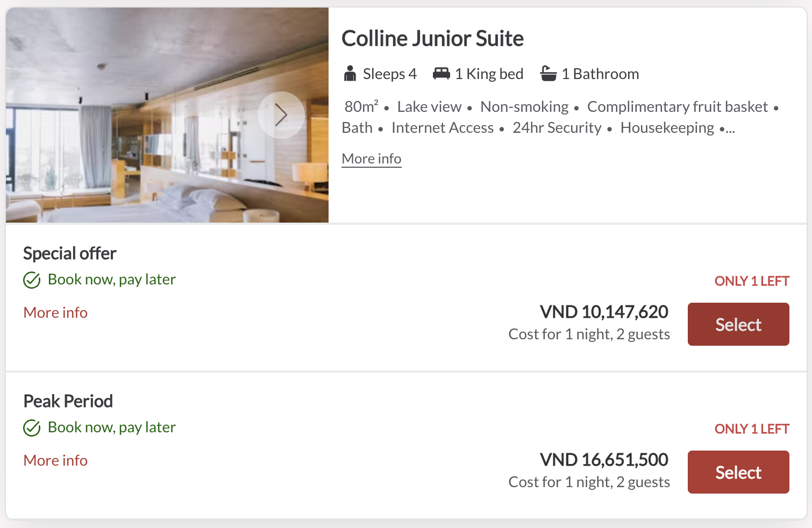This screenshot has width=812, height=528.
Task: Click the green checkmark beside Special offer's Book now
Action: coord(32,280)
